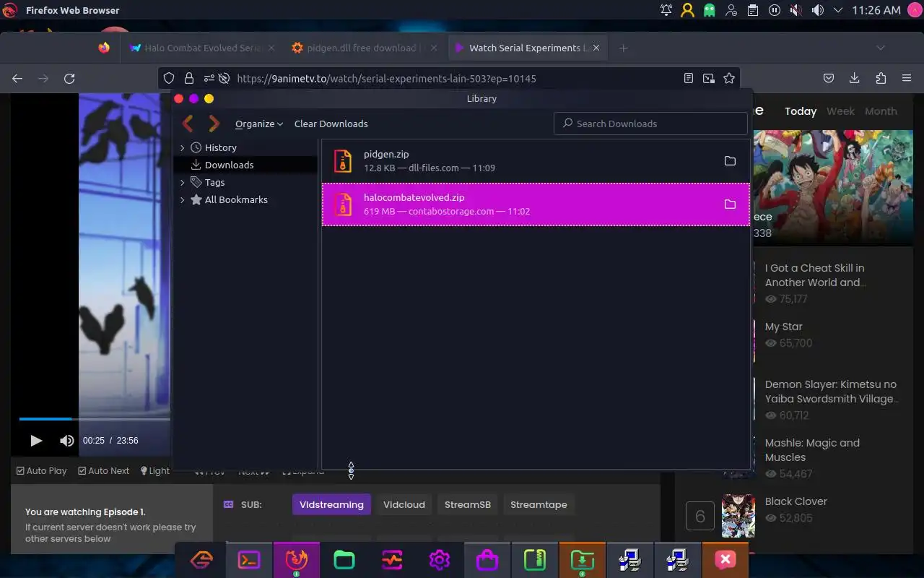
Task: Open containing folder for halocombatevolved.zip
Action: coord(730,204)
